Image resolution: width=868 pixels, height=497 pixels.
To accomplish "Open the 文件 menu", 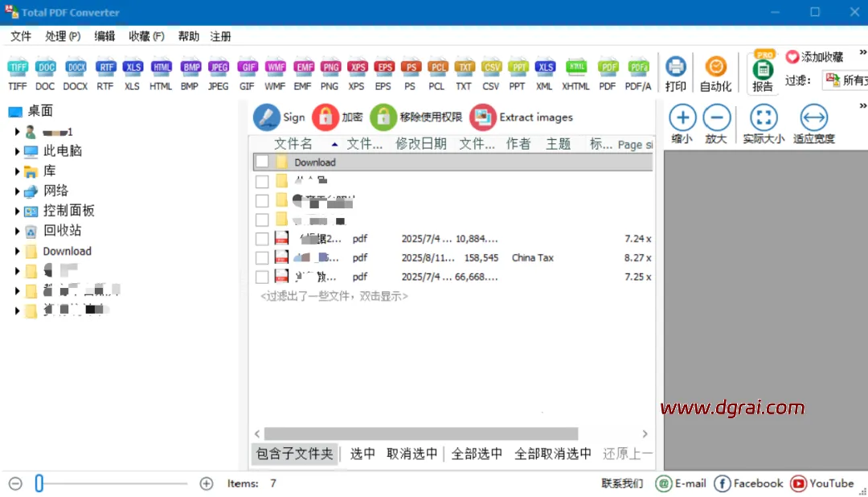I will pyautogui.click(x=21, y=36).
